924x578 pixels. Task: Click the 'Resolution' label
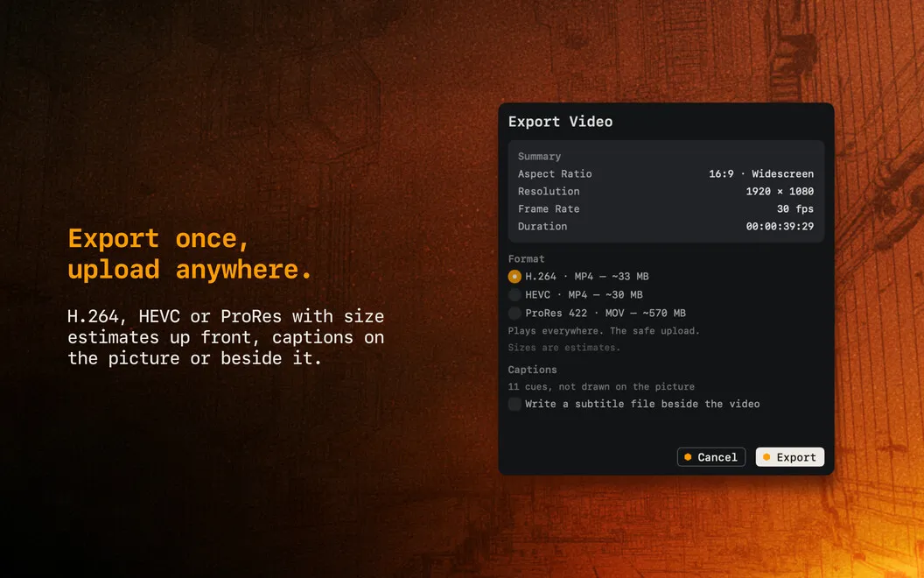click(549, 191)
